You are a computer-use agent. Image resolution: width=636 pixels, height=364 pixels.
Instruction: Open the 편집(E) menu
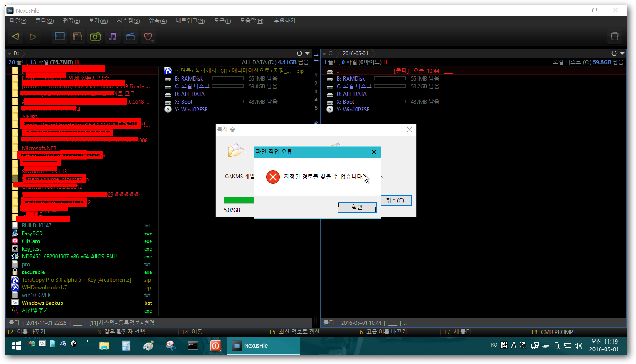71,21
